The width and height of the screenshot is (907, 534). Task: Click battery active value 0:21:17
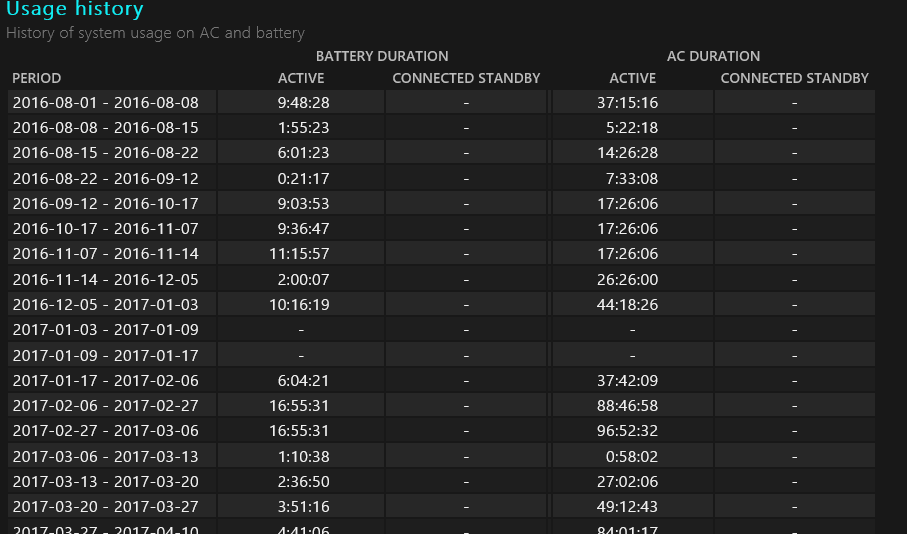point(304,178)
